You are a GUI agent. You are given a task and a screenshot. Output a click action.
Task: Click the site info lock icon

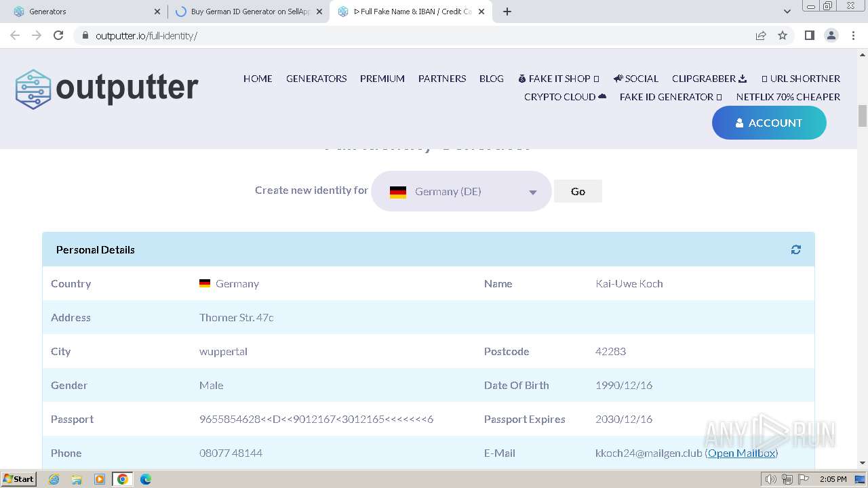click(85, 35)
